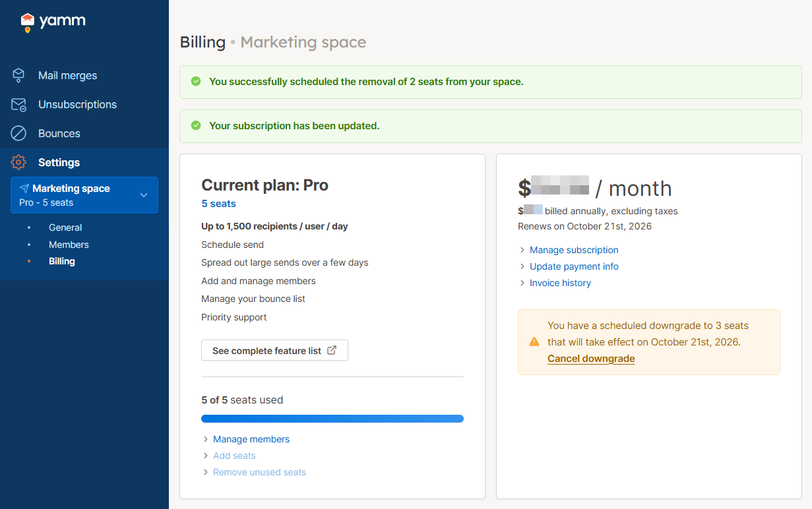Expand the Manage members chevron
Image resolution: width=812 pixels, height=509 pixels.
coord(206,440)
